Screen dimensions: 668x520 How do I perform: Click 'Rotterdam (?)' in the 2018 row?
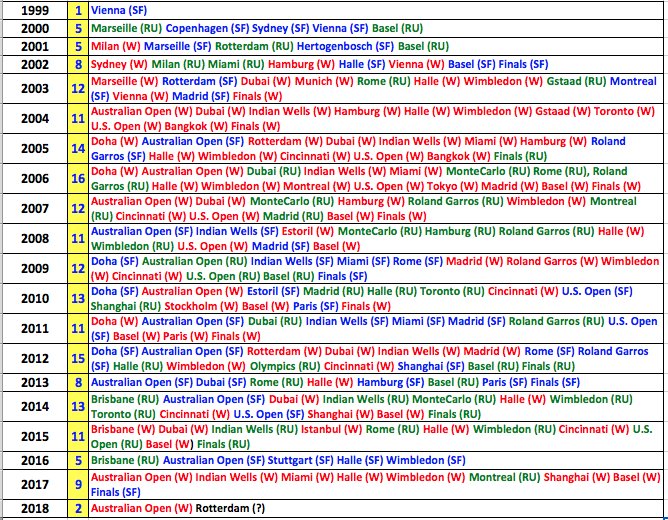230,509
